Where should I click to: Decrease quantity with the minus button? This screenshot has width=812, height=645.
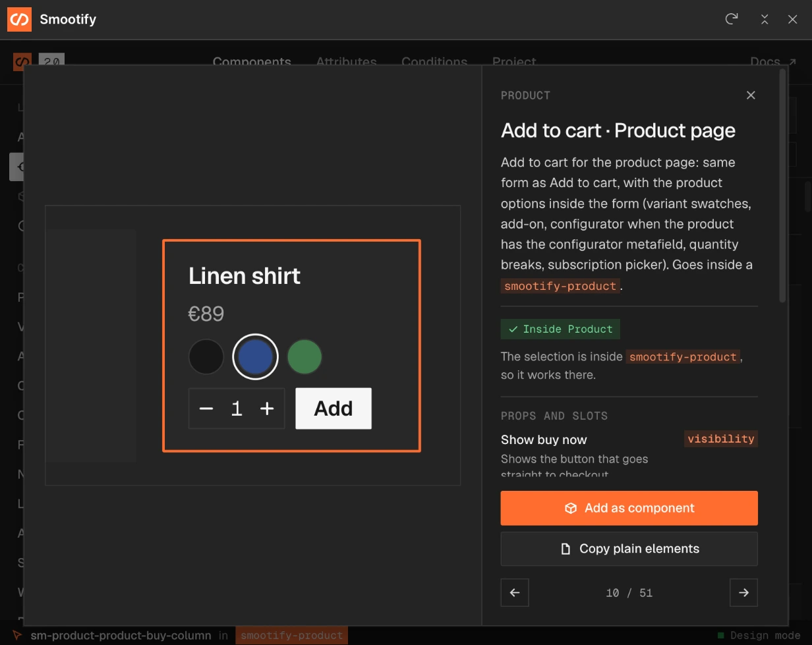coord(206,408)
